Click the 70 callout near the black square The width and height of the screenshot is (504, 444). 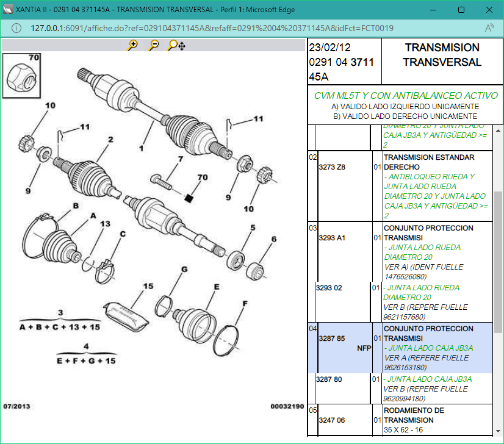[203, 177]
